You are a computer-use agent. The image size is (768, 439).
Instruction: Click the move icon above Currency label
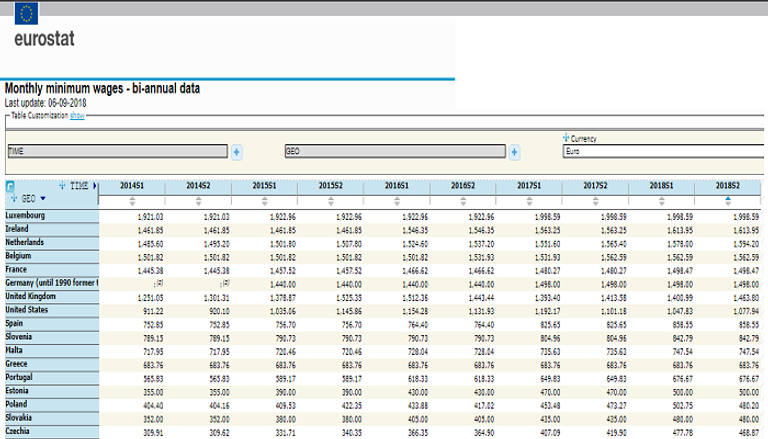566,138
